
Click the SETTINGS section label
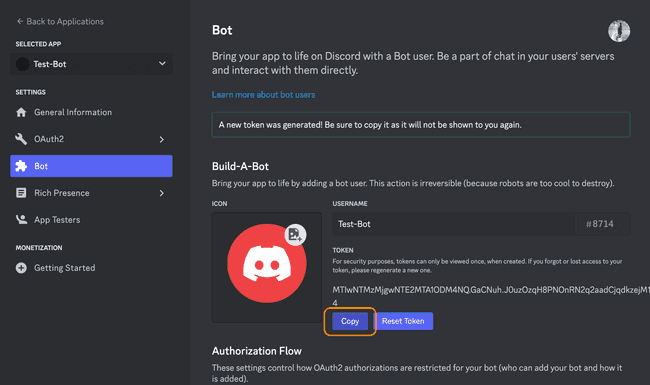pyautogui.click(x=31, y=92)
